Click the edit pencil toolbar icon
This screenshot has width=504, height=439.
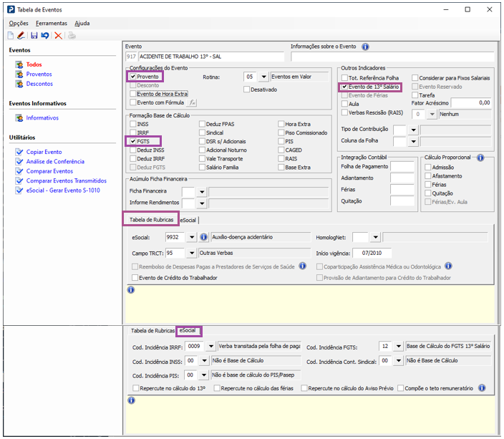[21, 35]
